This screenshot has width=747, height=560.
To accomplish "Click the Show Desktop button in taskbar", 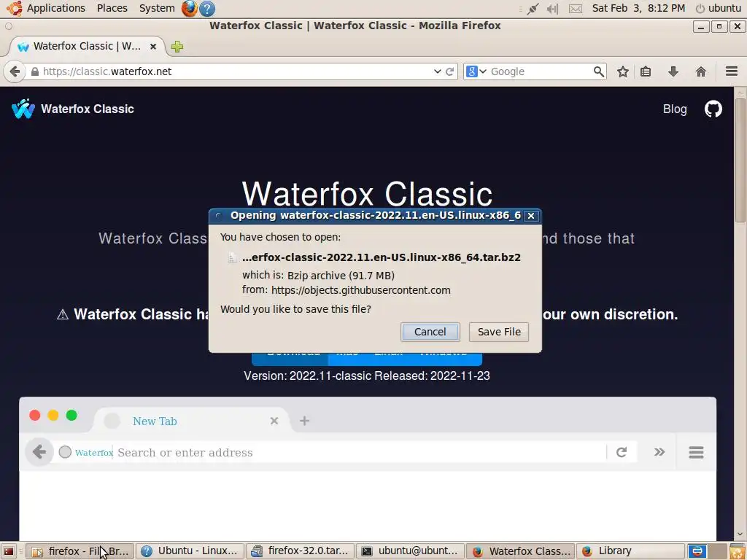I will [x=9, y=551].
